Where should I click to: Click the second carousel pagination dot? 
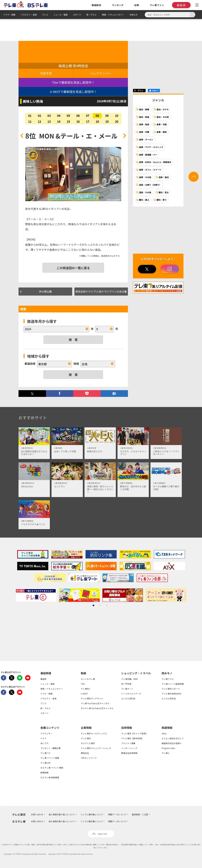(x=100, y=605)
